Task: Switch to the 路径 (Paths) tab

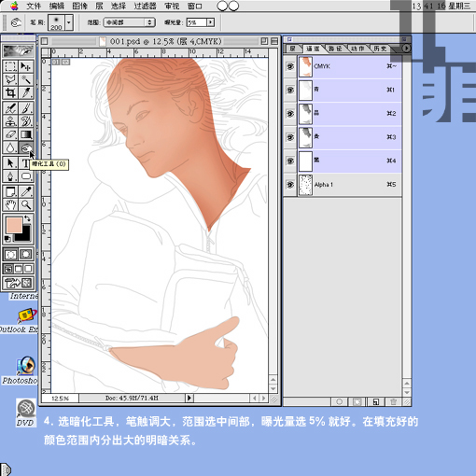Action: 335,49
